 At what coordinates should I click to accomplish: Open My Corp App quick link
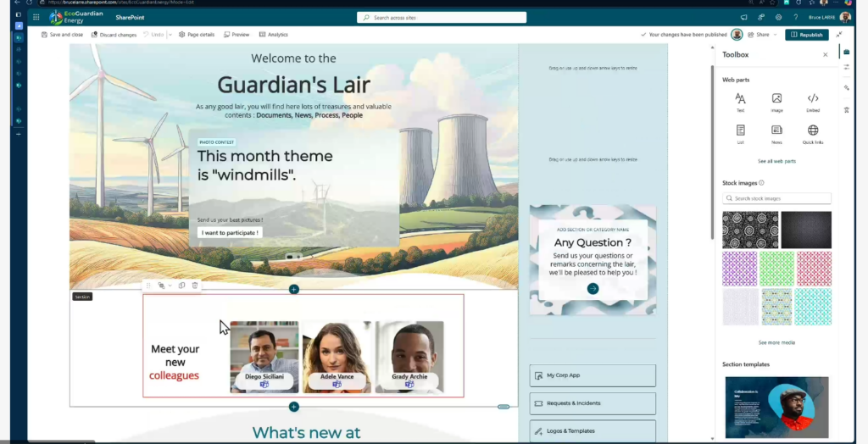[x=593, y=375]
